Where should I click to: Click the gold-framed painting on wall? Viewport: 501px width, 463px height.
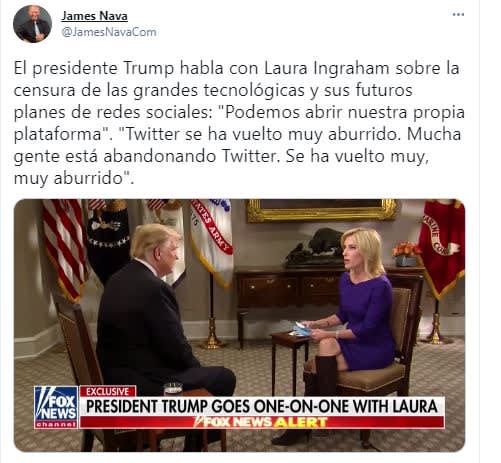click(x=322, y=210)
